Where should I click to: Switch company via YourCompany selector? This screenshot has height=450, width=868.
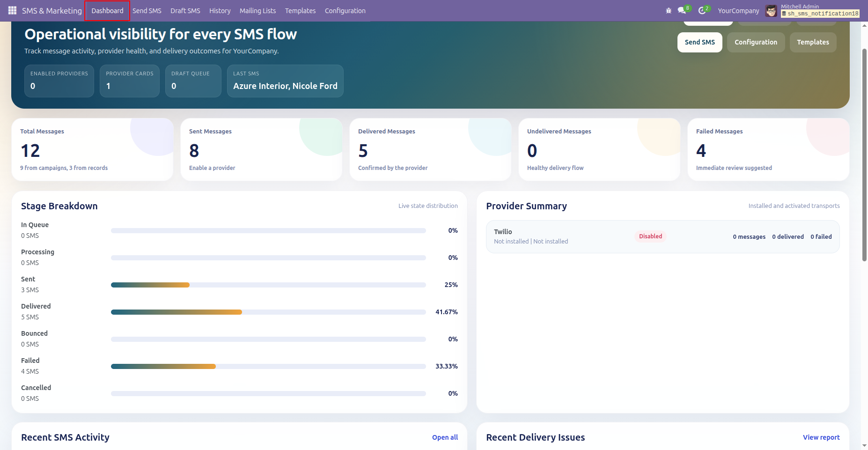(x=738, y=11)
